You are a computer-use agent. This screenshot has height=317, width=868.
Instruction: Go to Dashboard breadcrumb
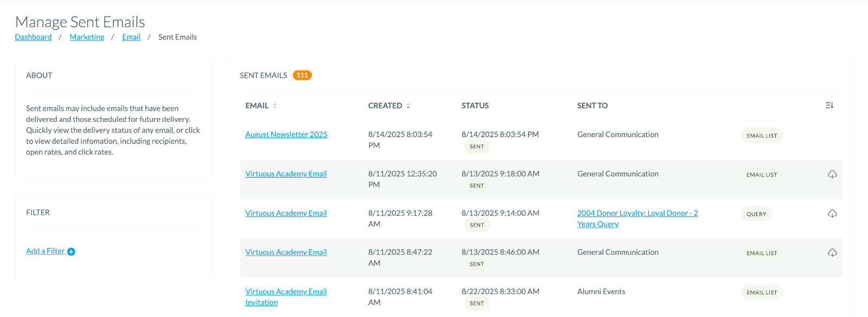pyautogui.click(x=33, y=37)
